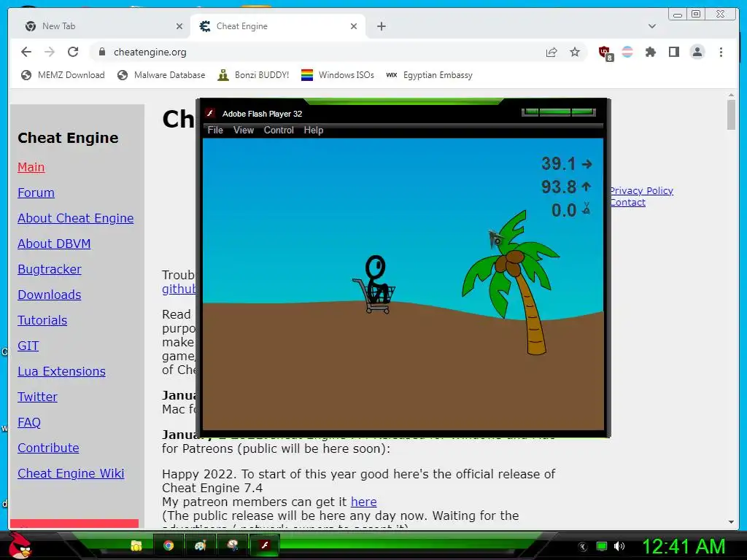Image resolution: width=747 pixels, height=560 pixels.
Task: Open the Tutorials link
Action: 42,321
